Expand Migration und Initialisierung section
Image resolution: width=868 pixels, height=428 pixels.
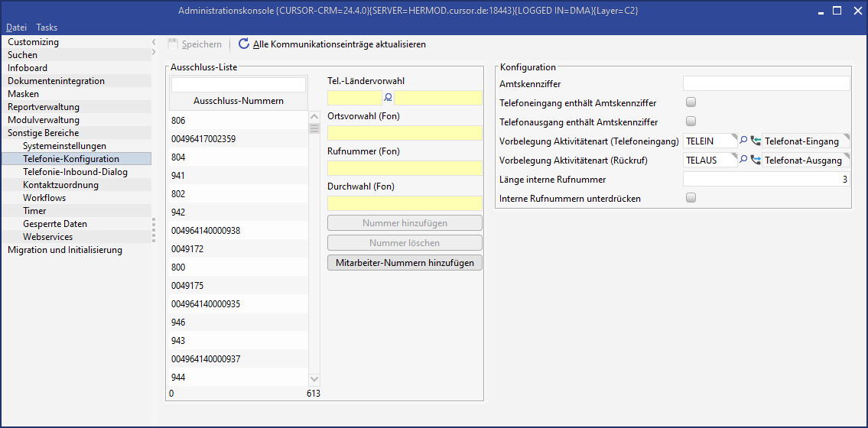pos(64,250)
